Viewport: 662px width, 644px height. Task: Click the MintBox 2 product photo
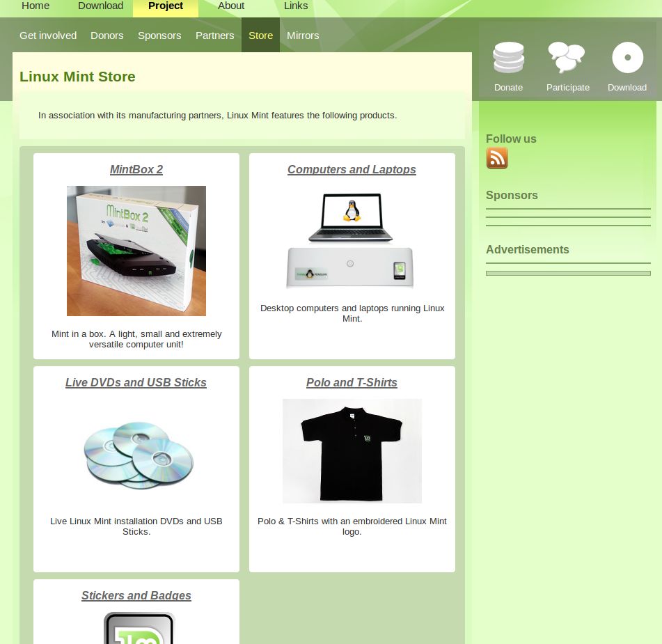coord(136,251)
